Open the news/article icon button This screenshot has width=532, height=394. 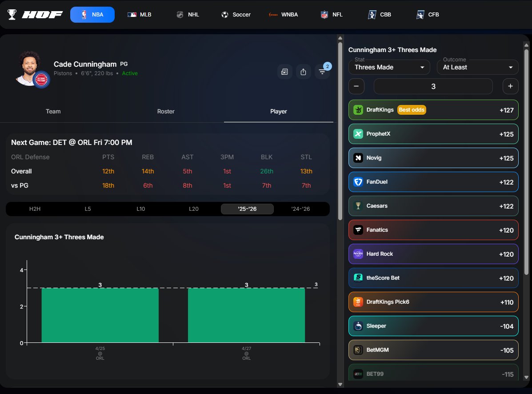tap(284, 72)
